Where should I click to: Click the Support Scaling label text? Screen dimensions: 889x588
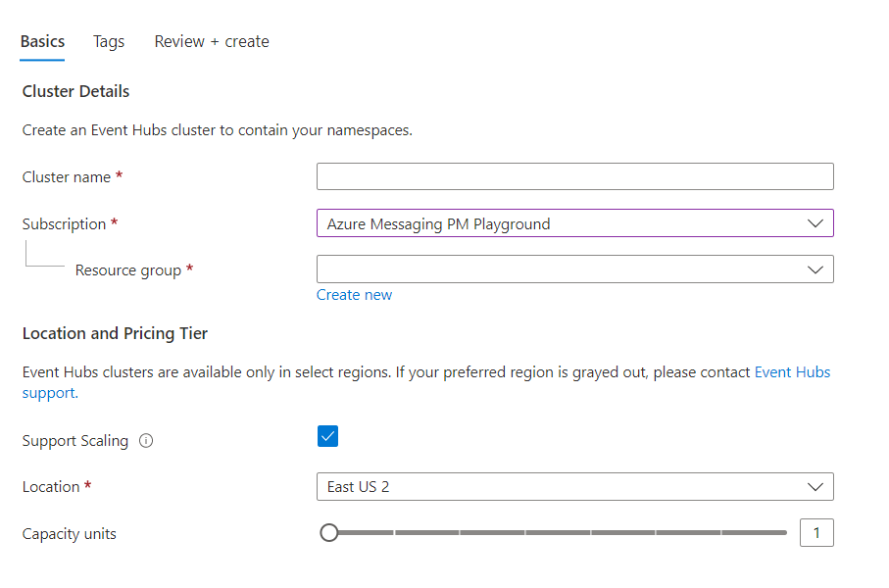click(x=75, y=441)
